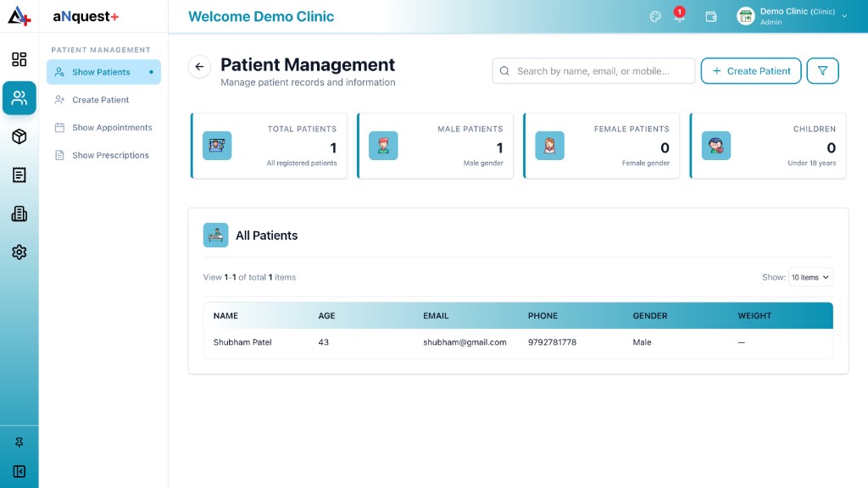Click the Total Patients card icon

coord(217,146)
